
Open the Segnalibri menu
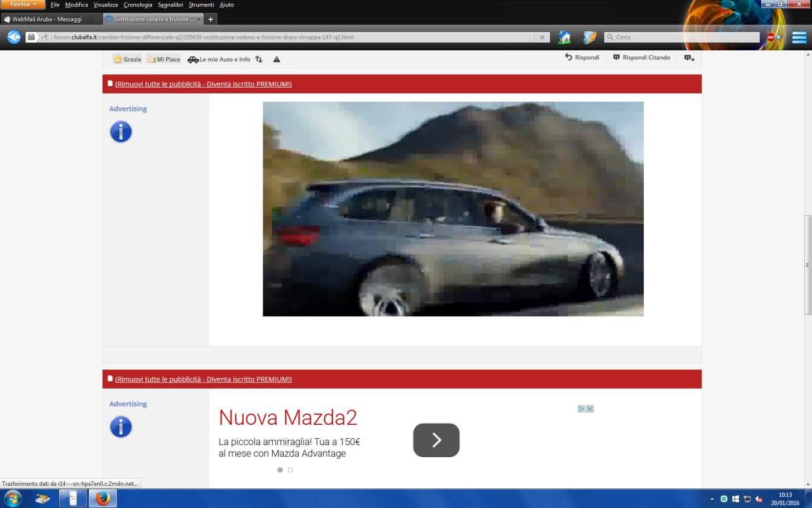pos(171,5)
